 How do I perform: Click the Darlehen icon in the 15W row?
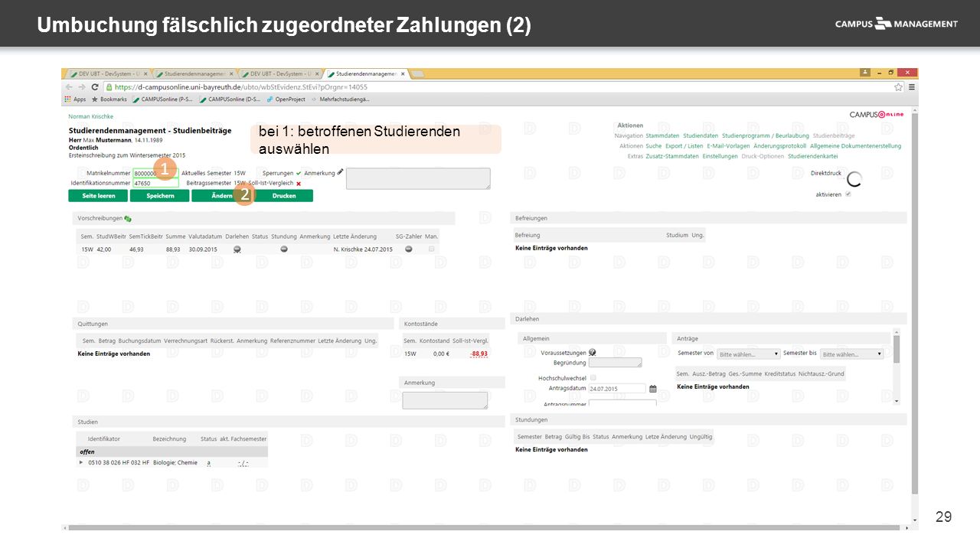tap(237, 249)
